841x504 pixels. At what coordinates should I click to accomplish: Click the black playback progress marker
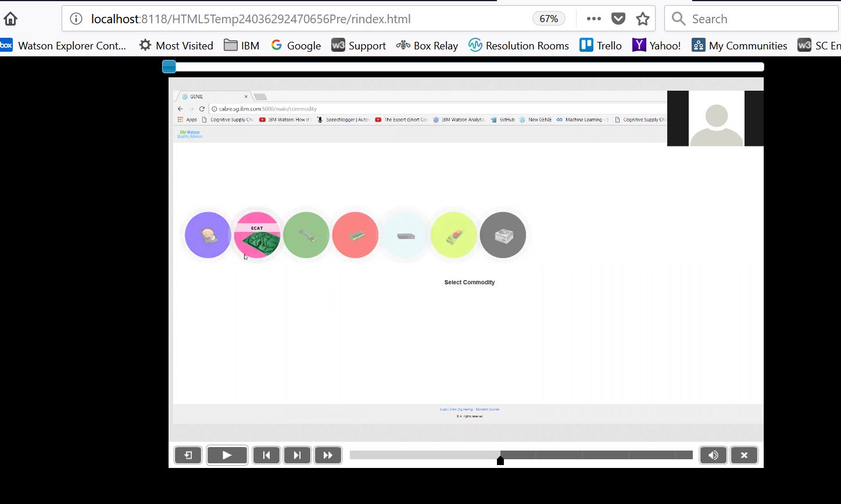[x=500, y=460]
